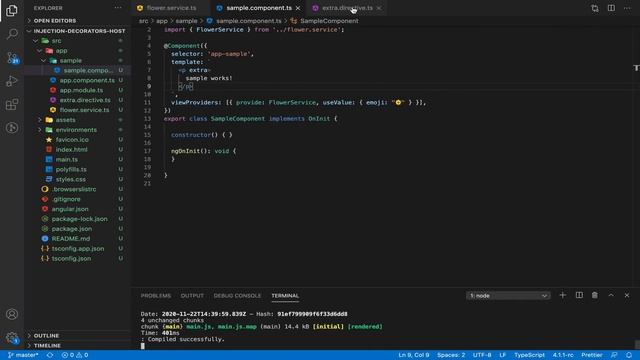Open the Manage settings gear
The image size is (640, 360).
click(x=12, y=338)
